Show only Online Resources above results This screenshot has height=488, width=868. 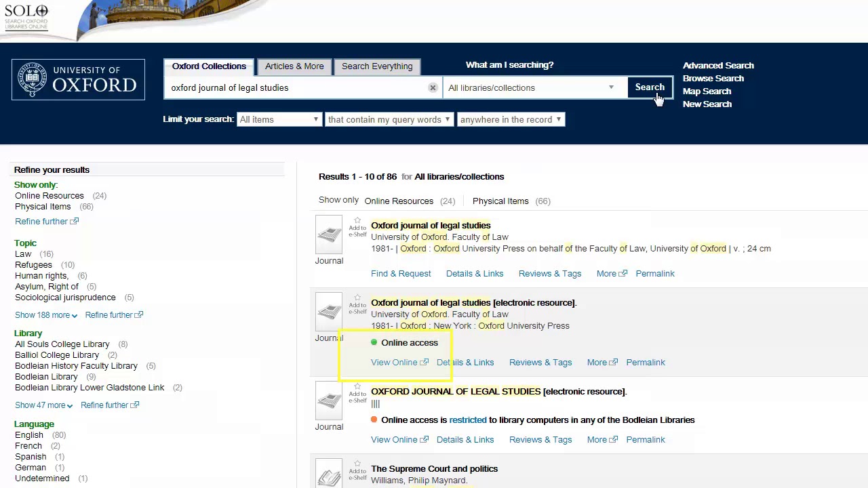[x=399, y=201]
